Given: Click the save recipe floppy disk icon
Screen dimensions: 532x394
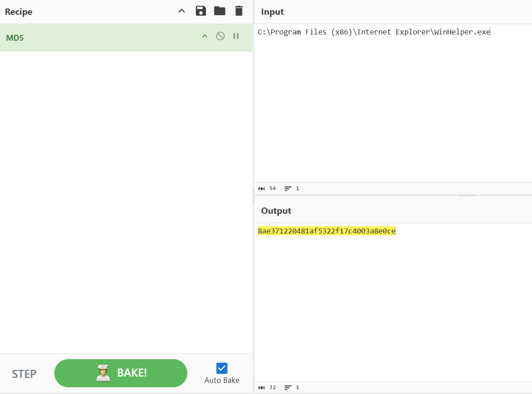Looking at the screenshot, I should 201,11.
